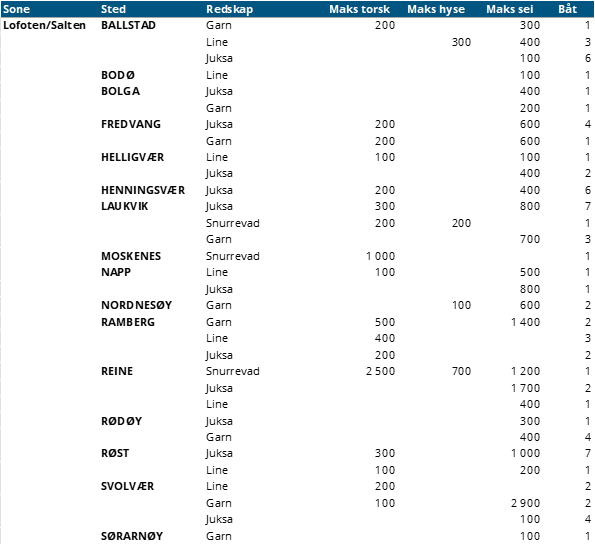Select the 1 000 torsk value for MOSKENES
The height and width of the screenshot is (545, 595).
click(x=380, y=256)
